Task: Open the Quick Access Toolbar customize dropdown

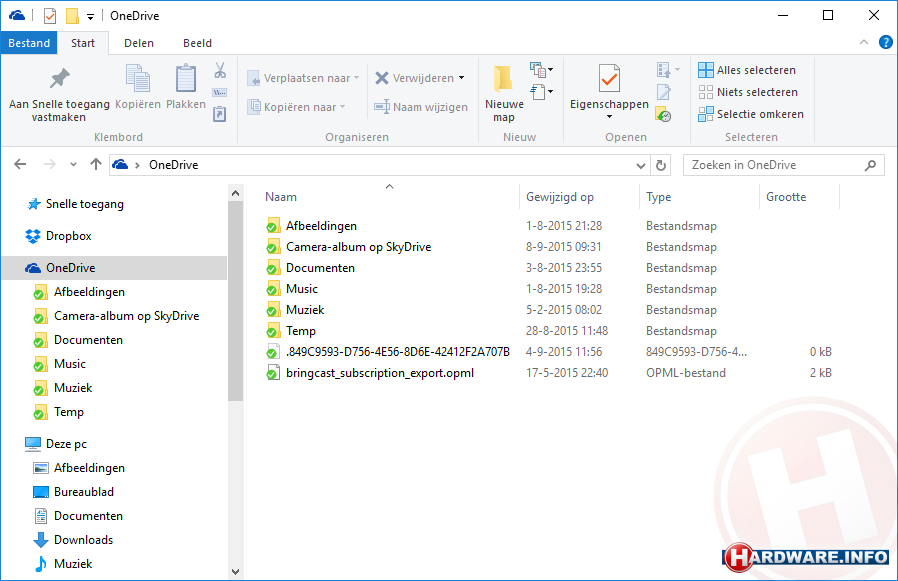Action: 90,16
